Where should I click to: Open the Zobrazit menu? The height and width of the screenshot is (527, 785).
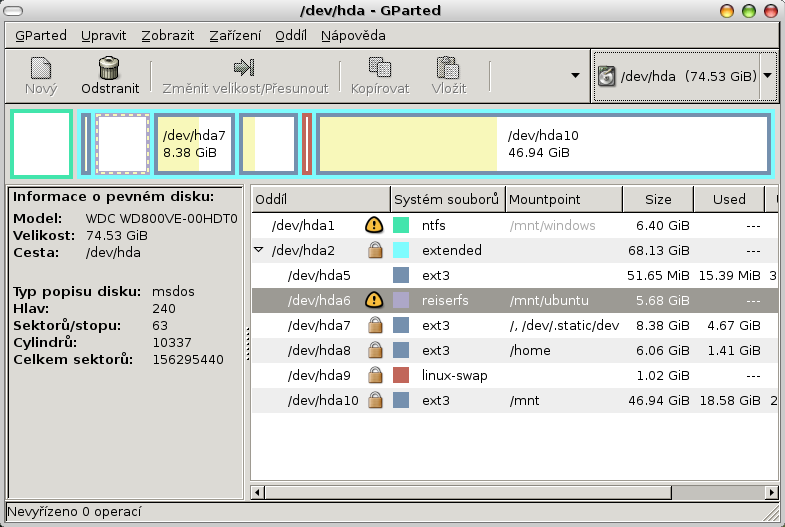coord(168,36)
